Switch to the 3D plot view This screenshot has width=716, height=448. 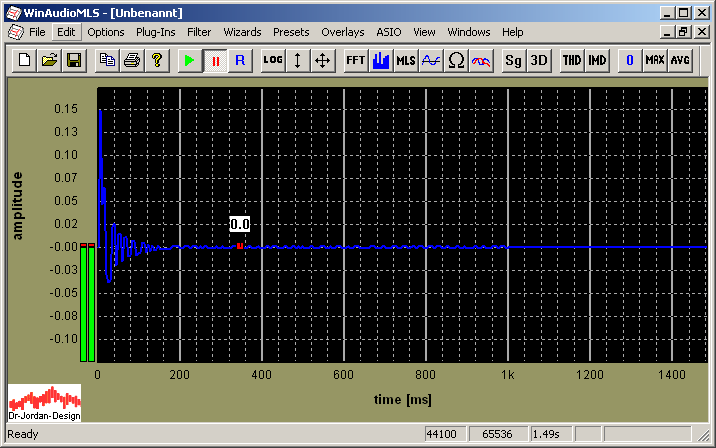click(539, 60)
